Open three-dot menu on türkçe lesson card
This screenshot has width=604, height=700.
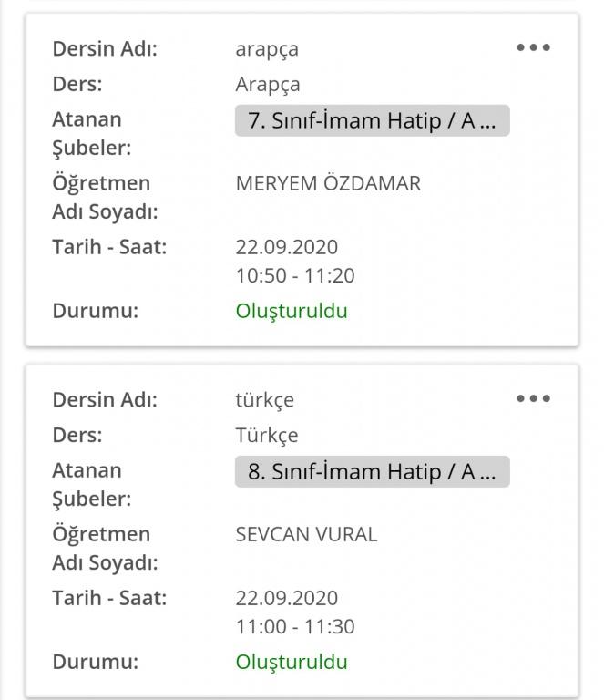point(533,398)
